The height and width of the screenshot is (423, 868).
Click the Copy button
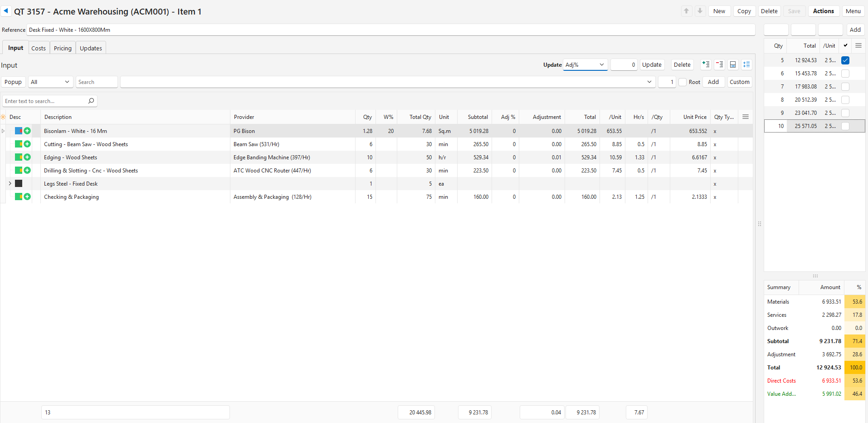pyautogui.click(x=744, y=11)
